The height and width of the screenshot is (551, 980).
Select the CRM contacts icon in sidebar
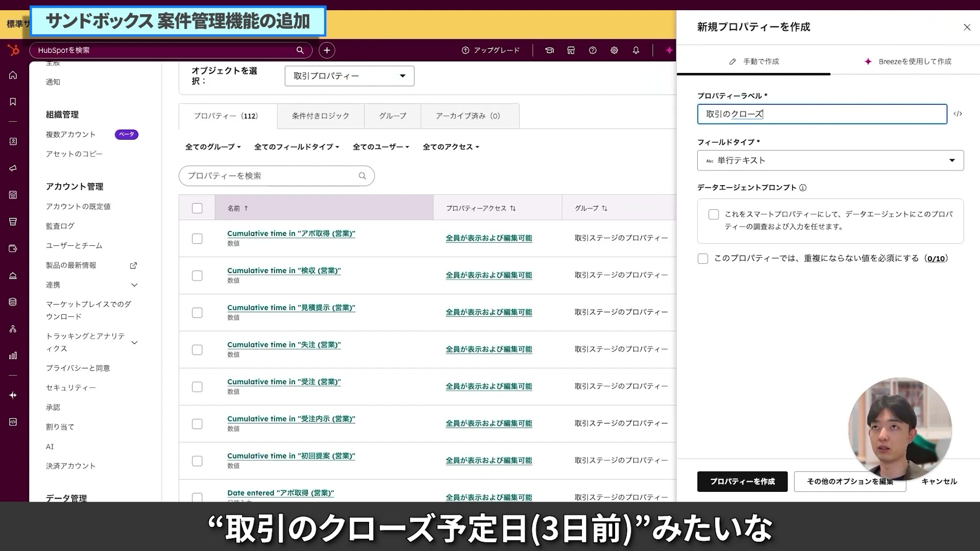click(x=13, y=141)
